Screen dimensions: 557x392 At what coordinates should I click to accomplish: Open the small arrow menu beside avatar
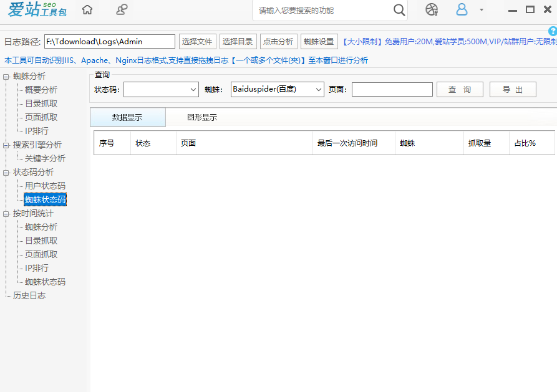pyautogui.click(x=481, y=10)
